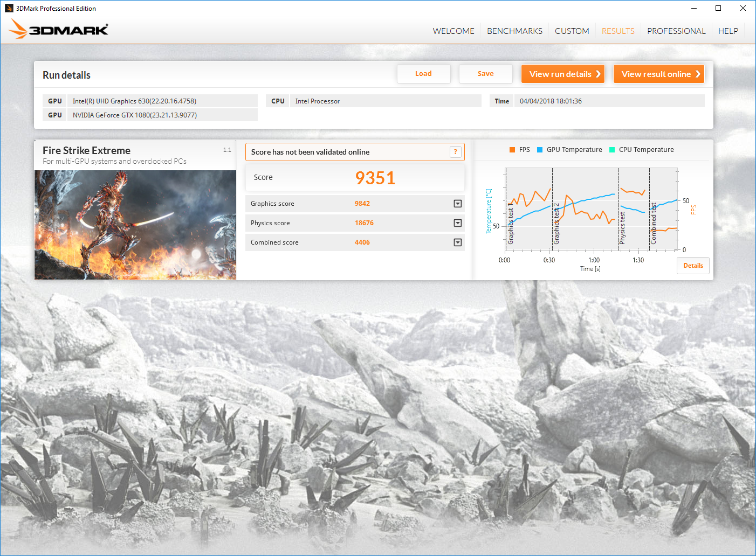Click the Fire Strike Extreme thumbnail image

(135, 225)
